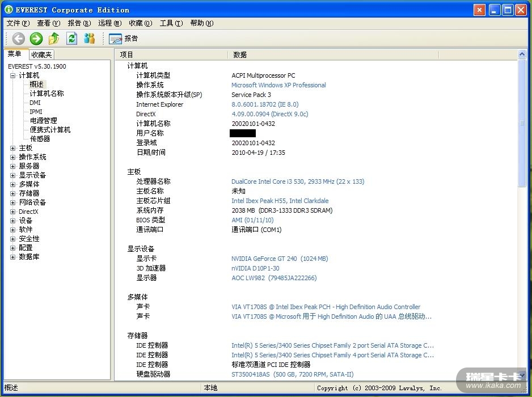Click the Back arrow toolbar icon
This screenshot has height=397, width=532.
(19, 39)
